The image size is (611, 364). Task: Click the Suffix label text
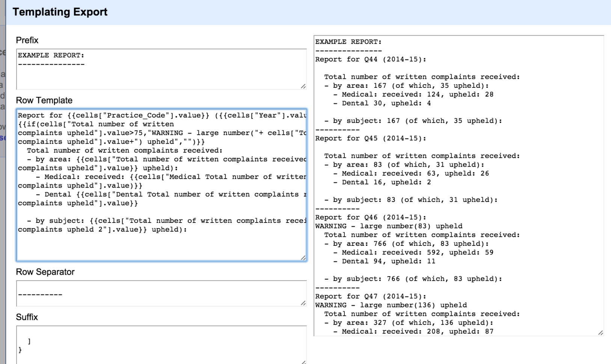click(27, 317)
